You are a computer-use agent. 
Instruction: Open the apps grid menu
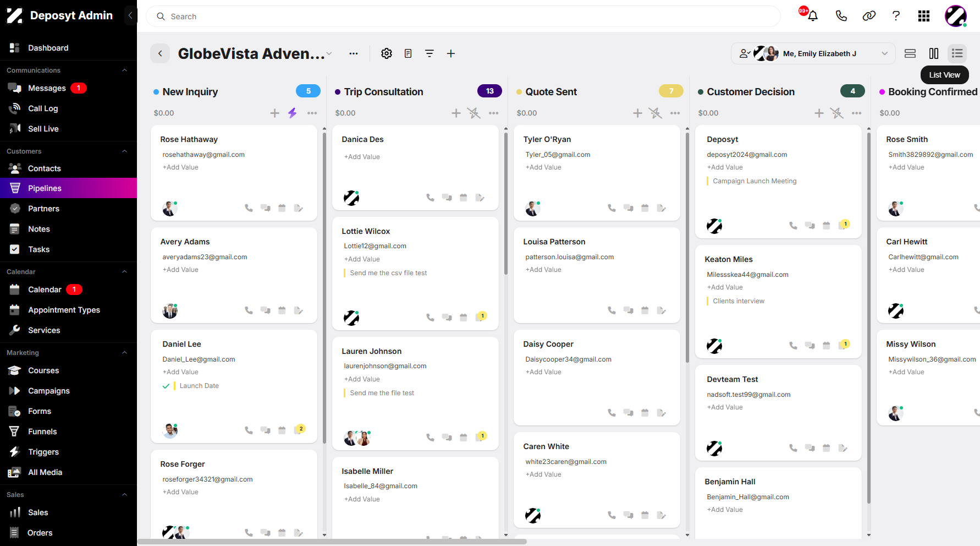[x=924, y=16]
